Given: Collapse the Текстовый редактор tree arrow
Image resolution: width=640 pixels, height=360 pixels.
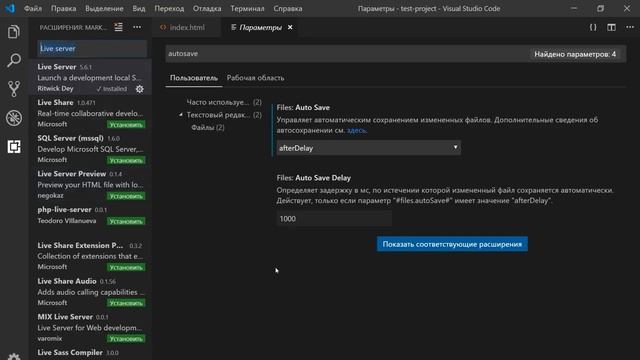Looking at the screenshot, I should pyautogui.click(x=181, y=115).
